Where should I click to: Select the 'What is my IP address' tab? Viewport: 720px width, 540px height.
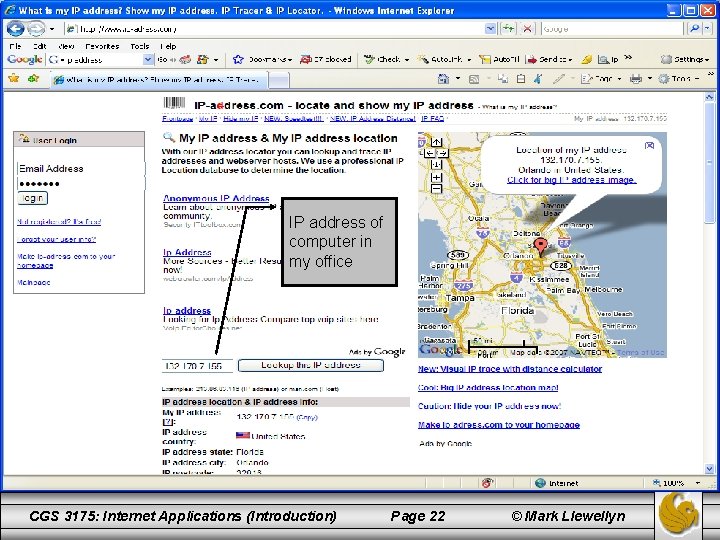(158, 79)
